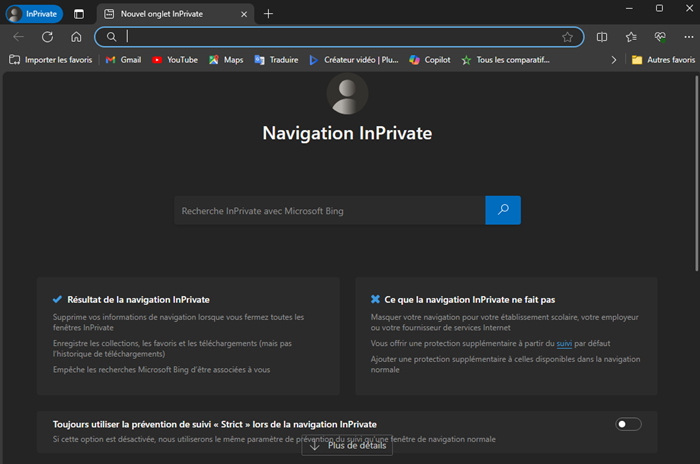
Task: Minimize the browser window
Action: pyautogui.click(x=629, y=8)
